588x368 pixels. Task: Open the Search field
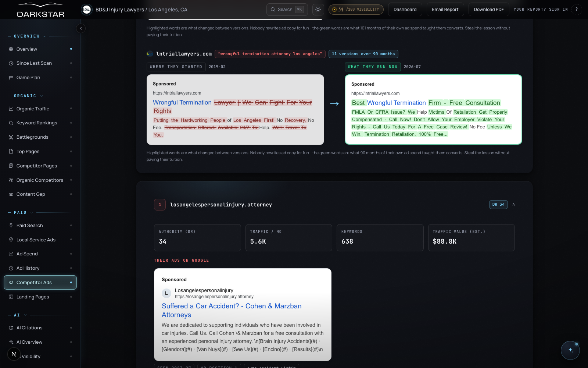point(287,10)
